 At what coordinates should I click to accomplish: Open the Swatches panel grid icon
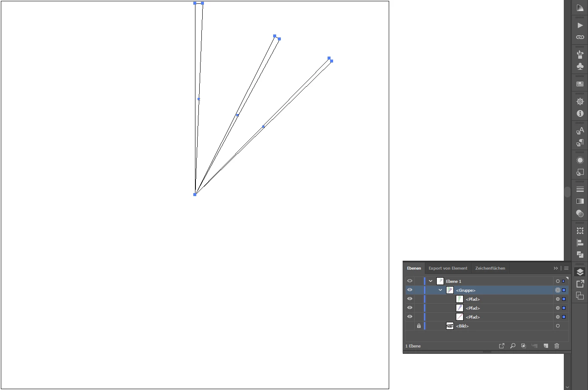pos(580,84)
